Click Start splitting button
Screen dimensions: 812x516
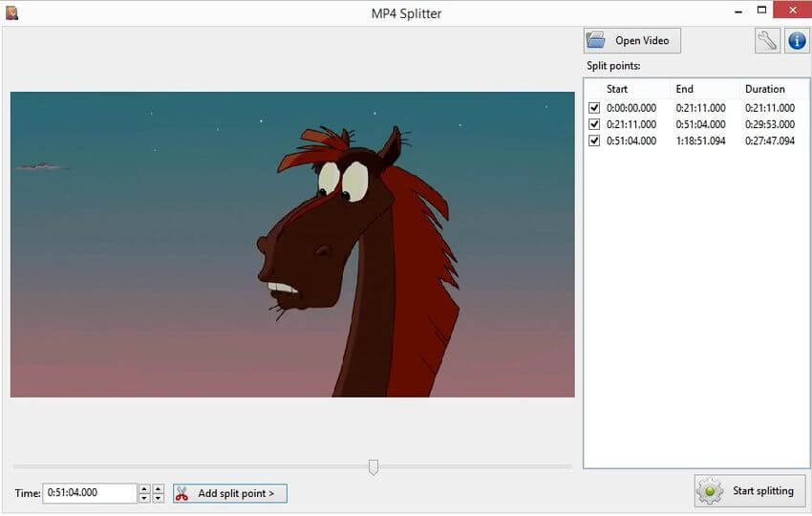[750, 490]
